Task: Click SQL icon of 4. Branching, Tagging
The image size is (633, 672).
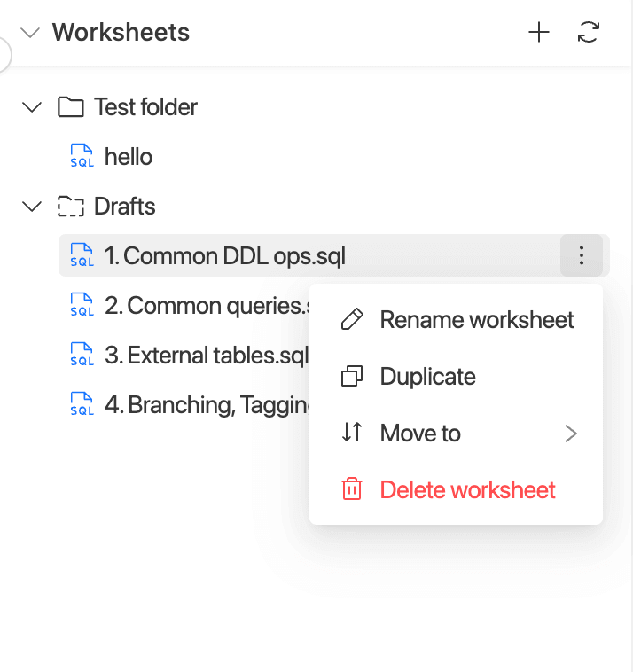Action: [82, 404]
